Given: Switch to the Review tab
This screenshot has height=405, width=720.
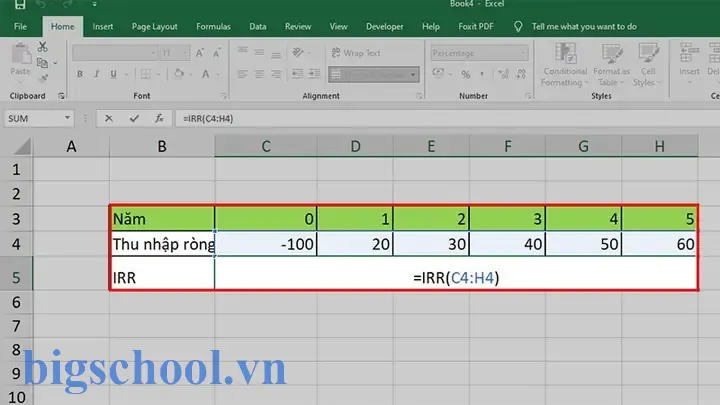Looking at the screenshot, I should tap(298, 27).
